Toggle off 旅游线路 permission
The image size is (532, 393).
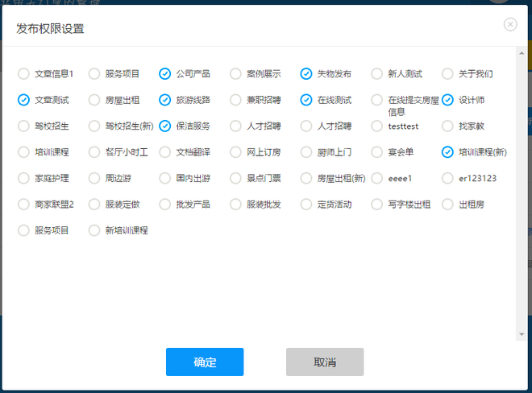(x=165, y=100)
